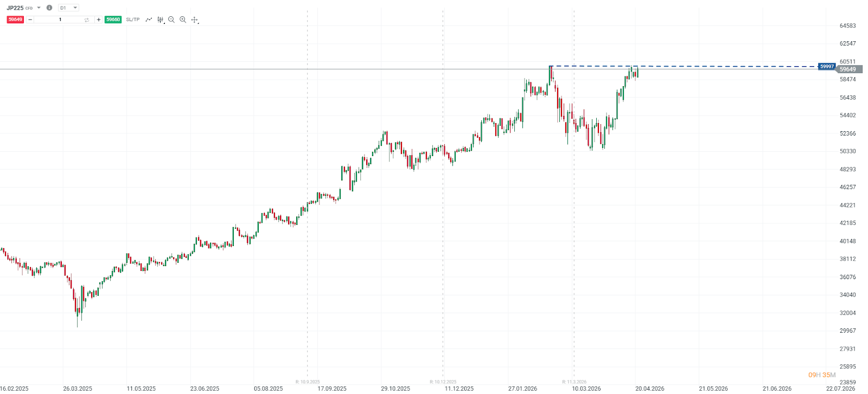
Task: Click the current price 59649 axis label
Action: coord(847,69)
